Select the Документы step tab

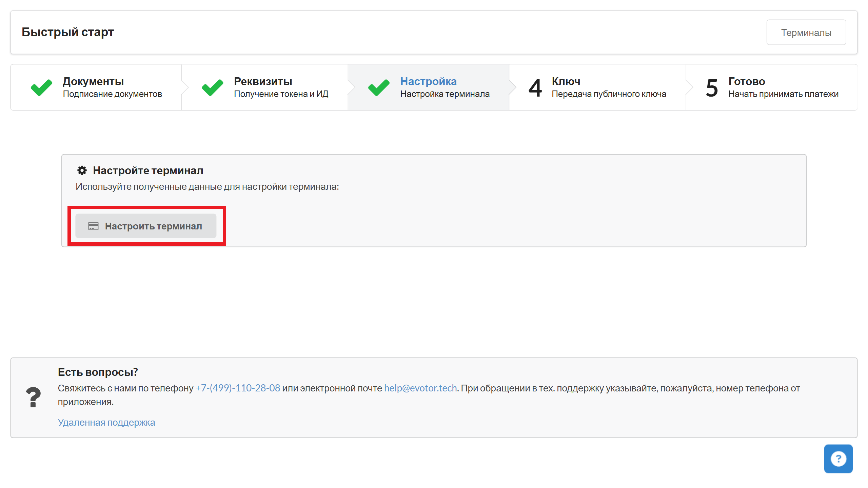(96, 87)
